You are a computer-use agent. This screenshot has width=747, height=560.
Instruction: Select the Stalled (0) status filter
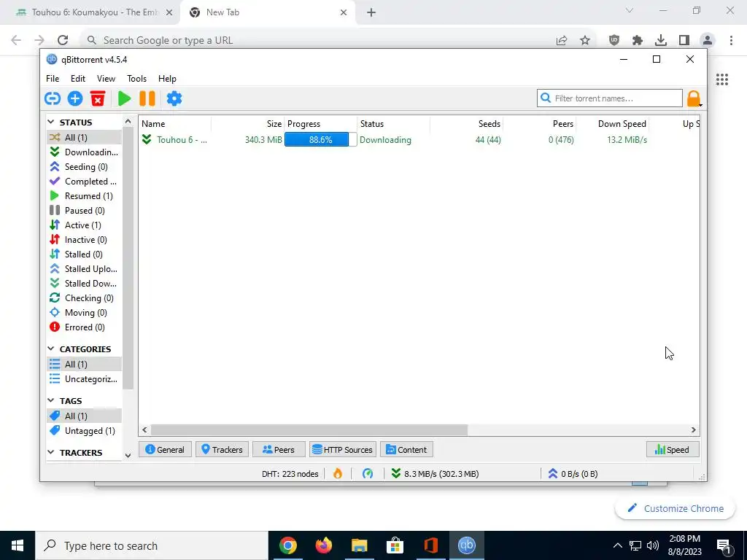85,254
